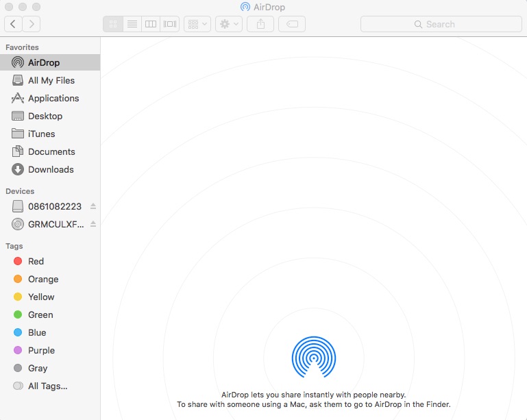Eject the 0861082223 drive

pyautogui.click(x=93, y=206)
